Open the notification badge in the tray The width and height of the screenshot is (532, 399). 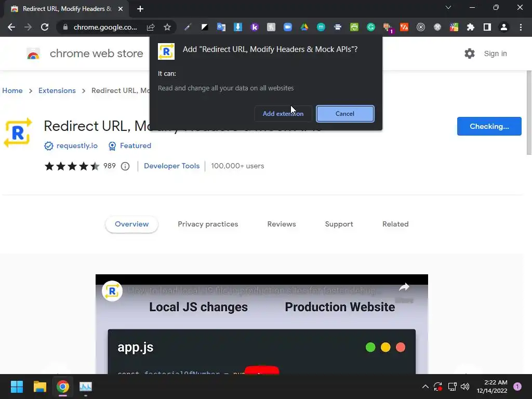(517, 387)
